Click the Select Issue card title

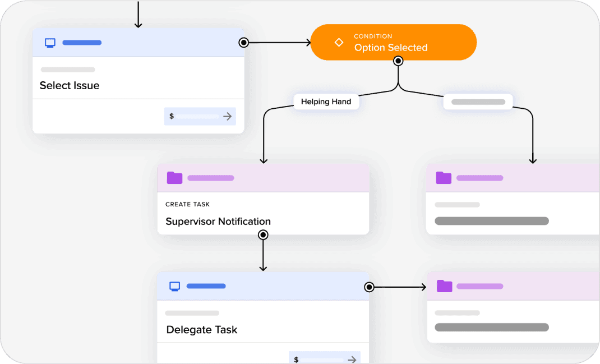pos(70,86)
